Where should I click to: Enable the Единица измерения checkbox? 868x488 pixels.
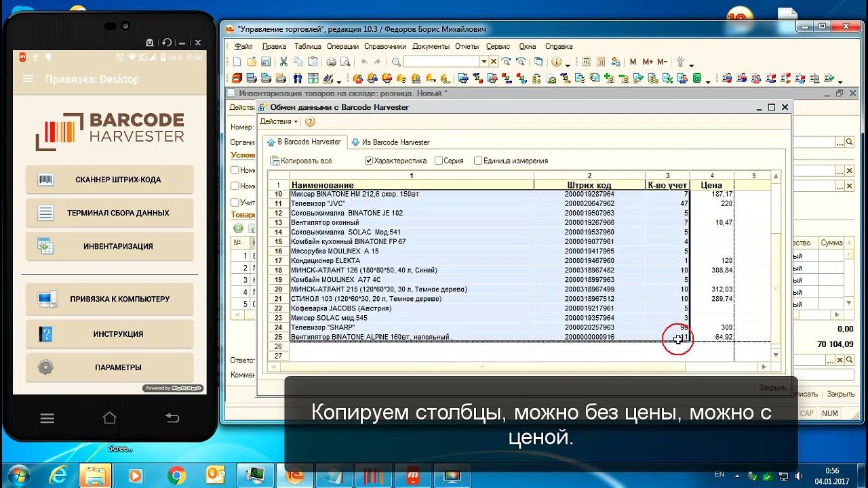[478, 161]
